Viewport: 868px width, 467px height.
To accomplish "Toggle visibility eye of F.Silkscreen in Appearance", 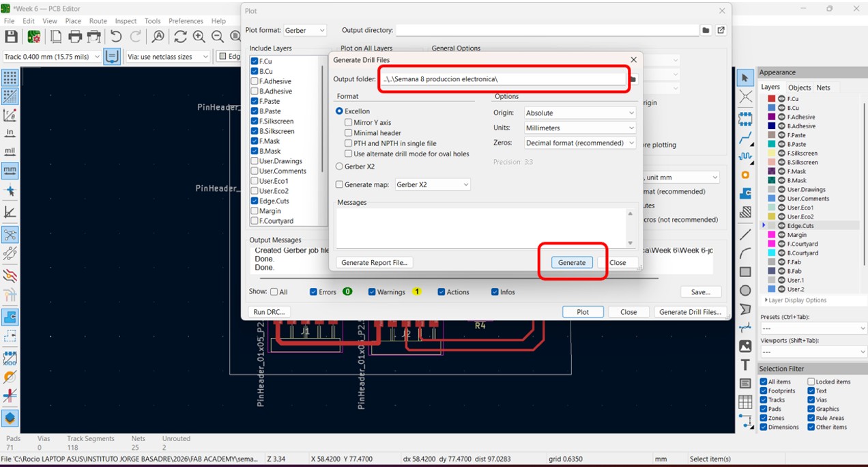I will (x=781, y=154).
